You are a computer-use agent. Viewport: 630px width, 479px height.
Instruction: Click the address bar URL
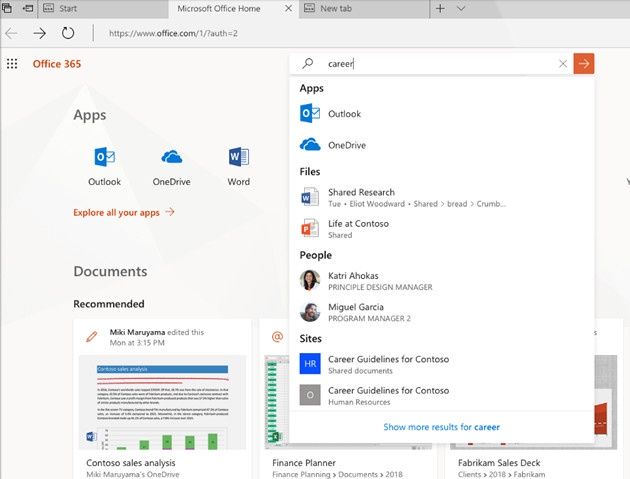tap(173, 33)
